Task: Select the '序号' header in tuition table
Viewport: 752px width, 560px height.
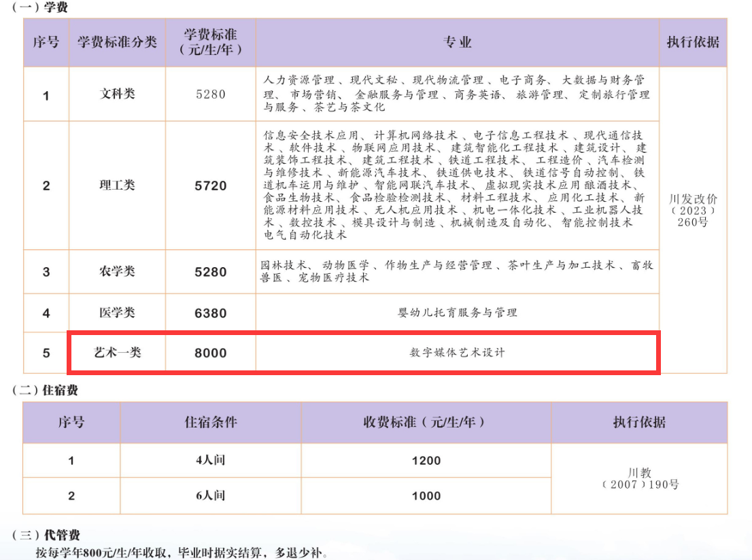Action: click(46, 42)
